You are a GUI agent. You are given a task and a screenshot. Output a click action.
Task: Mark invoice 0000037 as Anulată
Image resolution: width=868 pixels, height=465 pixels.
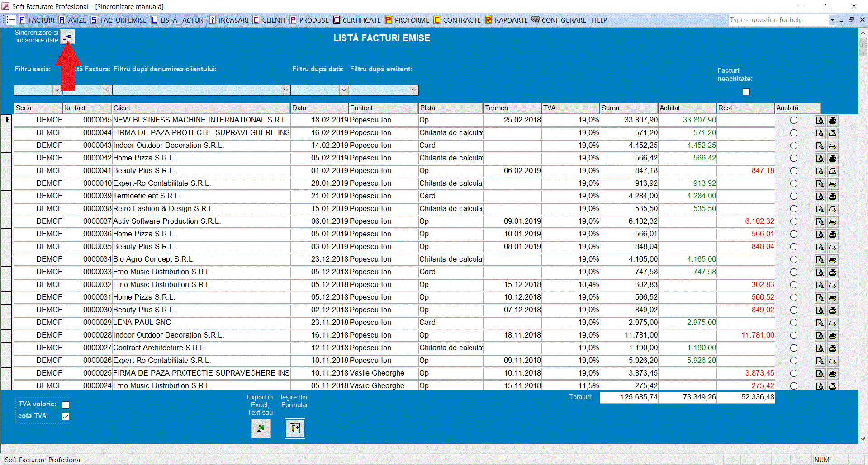[794, 221]
